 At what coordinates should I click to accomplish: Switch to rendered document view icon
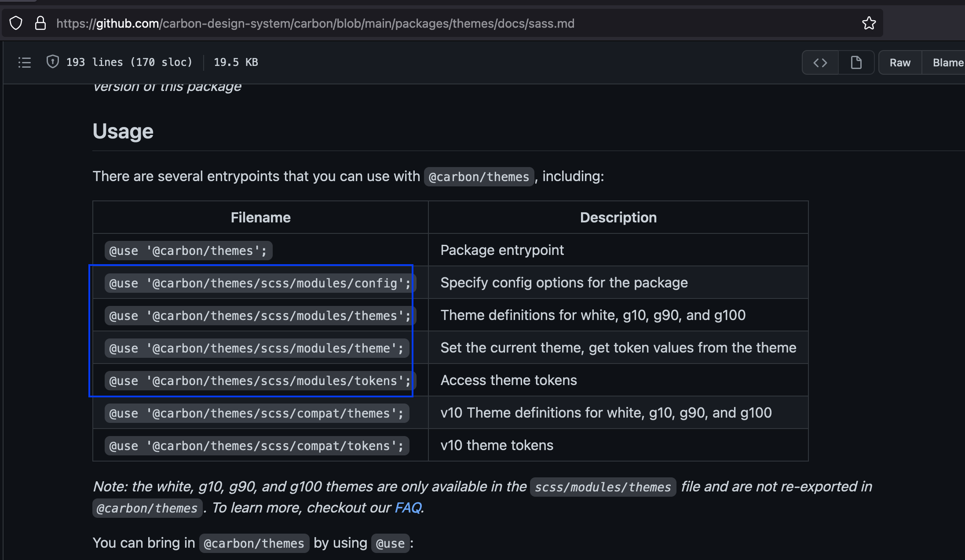[x=856, y=63]
